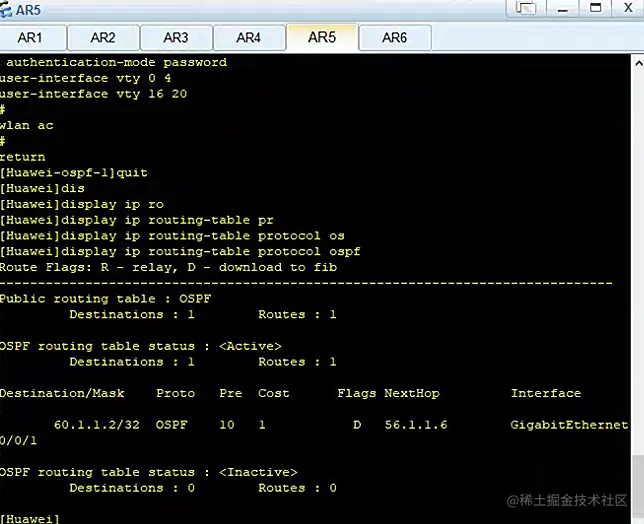Click the final '[Huawei]' prompt
The image size is (644, 524).
30,519
